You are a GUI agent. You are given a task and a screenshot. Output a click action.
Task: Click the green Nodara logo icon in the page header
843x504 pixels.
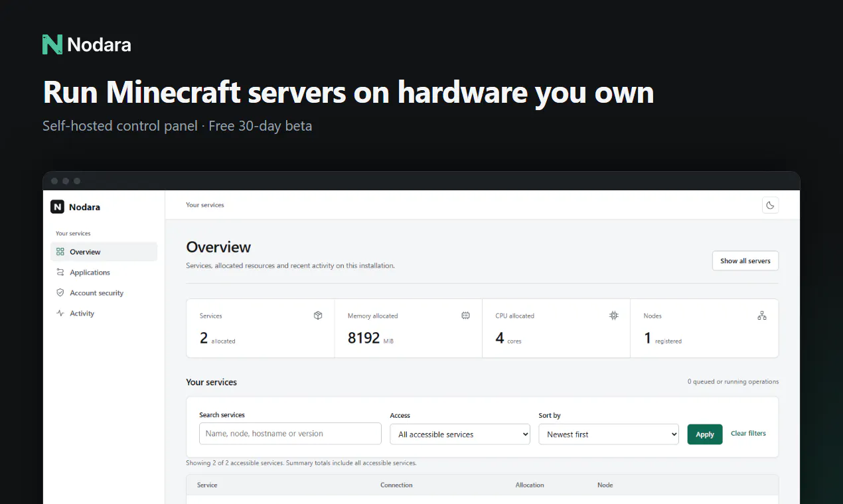tap(52, 44)
